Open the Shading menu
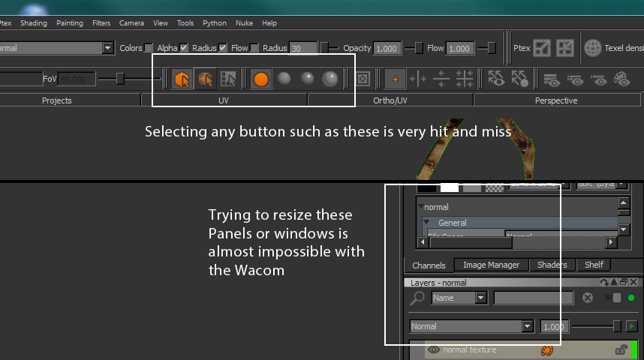Screen dimensions: 644x360 34,23
